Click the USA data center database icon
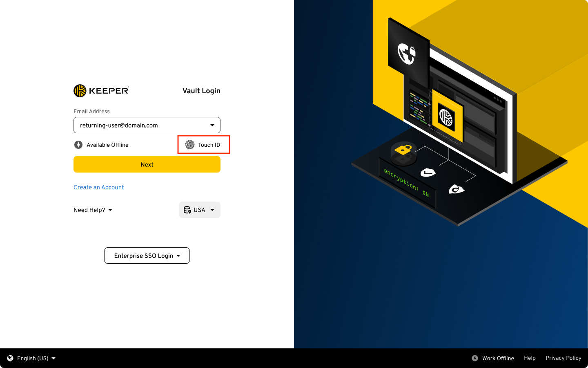 click(187, 210)
